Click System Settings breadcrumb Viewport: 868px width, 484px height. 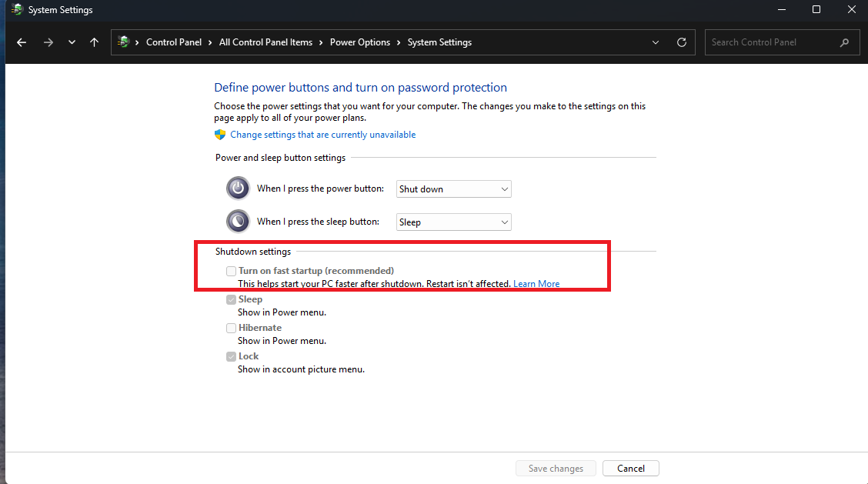coord(439,42)
